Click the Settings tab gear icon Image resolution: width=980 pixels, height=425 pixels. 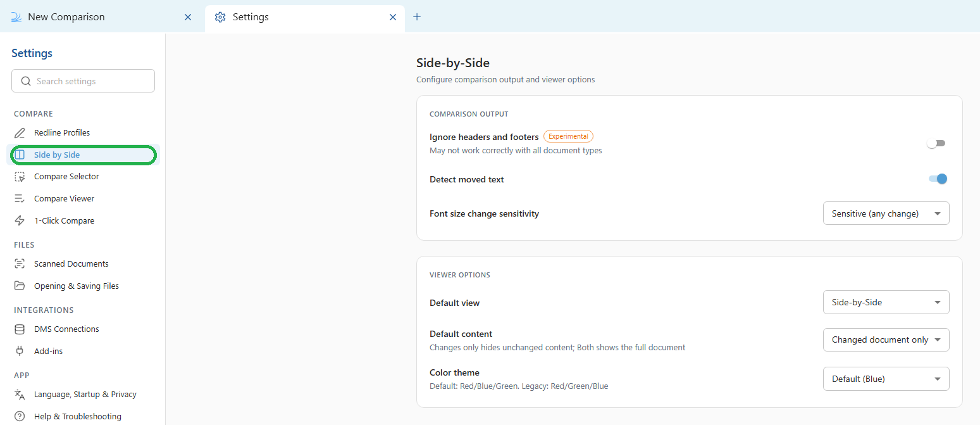(x=220, y=17)
